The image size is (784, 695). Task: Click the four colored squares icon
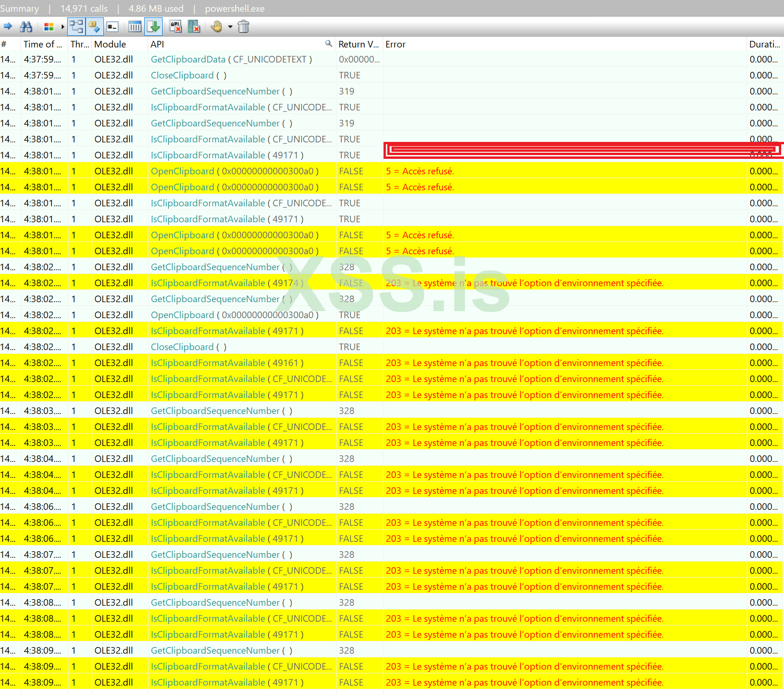coord(49,27)
